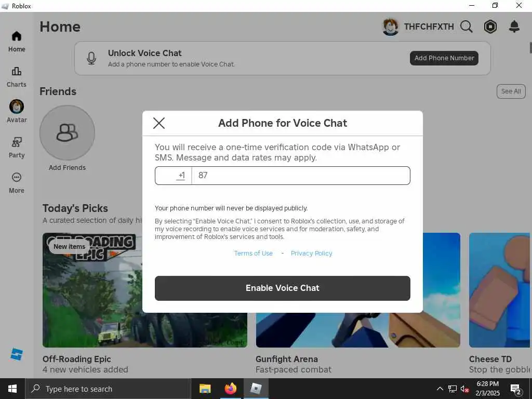
Task: Click the network tray icon
Action: pos(453,389)
